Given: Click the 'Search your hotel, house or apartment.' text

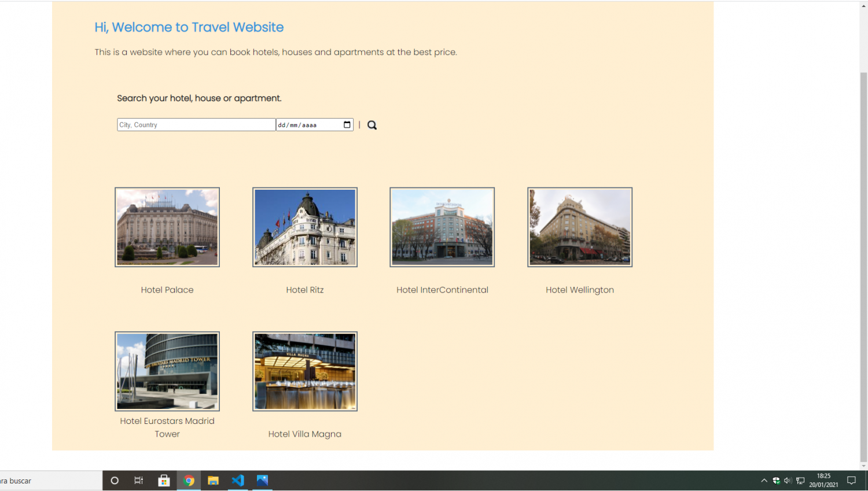Looking at the screenshot, I should click(x=199, y=98).
